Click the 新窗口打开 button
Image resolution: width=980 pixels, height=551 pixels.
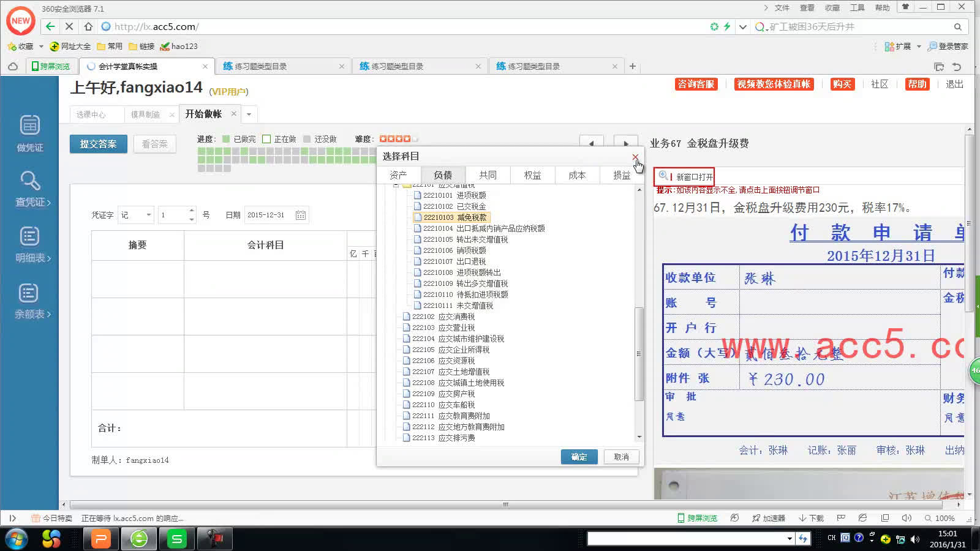point(684,176)
